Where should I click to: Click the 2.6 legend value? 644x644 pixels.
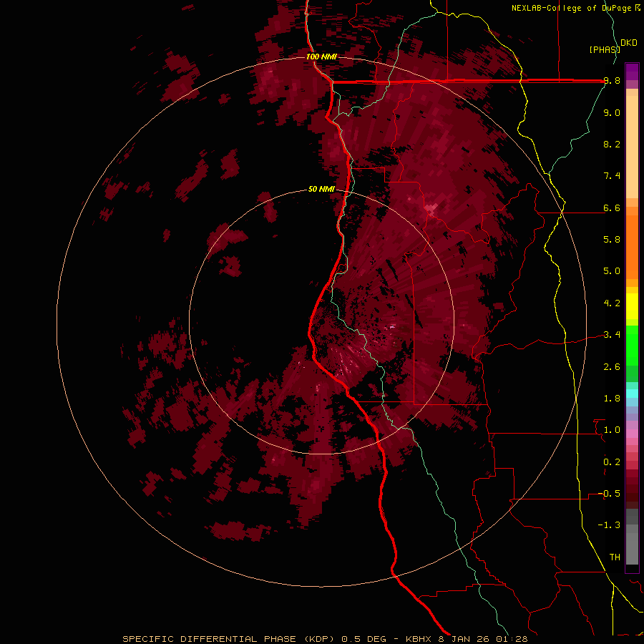click(x=612, y=367)
